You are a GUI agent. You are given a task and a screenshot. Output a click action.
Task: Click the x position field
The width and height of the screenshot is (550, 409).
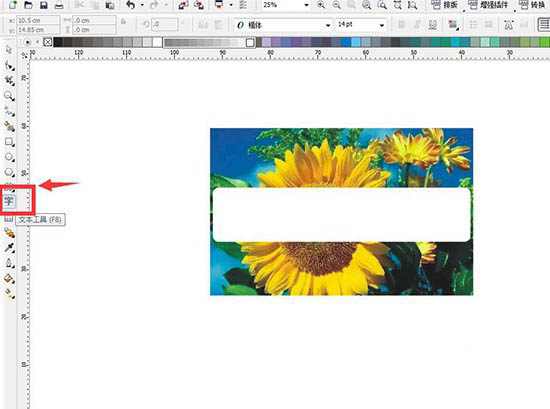(x=38, y=20)
